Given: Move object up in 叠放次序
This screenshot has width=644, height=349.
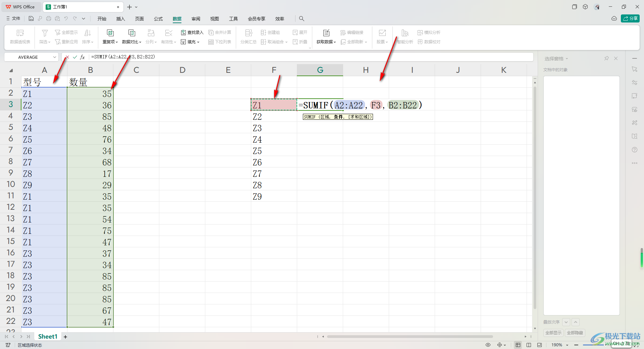Looking at the screenshot, I should pyautogui.click(x=576, y=322).
